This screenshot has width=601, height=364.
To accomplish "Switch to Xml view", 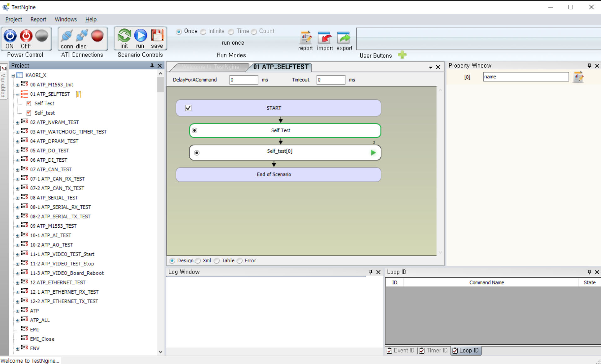I will (x=198, y=260).
